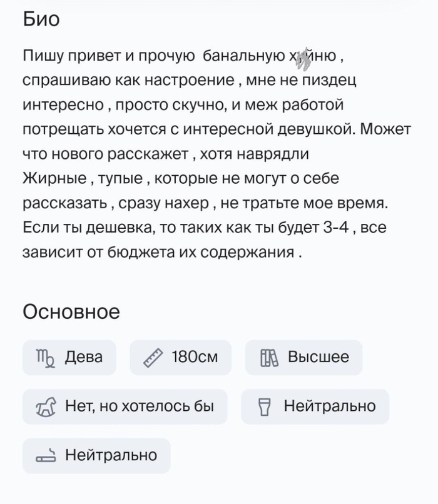Click the last bio line 'зависит от бюджета'
438x504 pixels.
[x=162, y=253]
